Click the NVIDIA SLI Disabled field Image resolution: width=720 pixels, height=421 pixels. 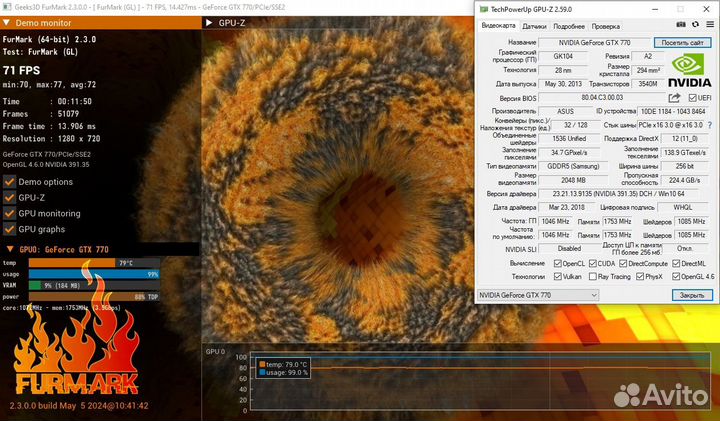point(569,248)
